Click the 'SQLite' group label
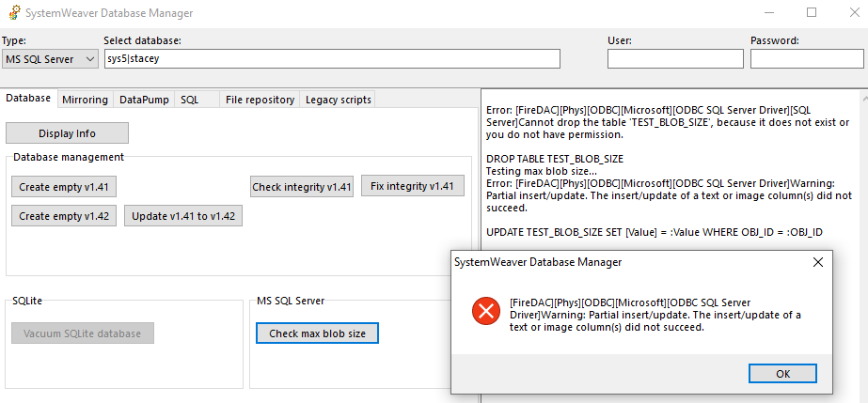Image resolution: width=868 pixels, height=403 pixels. pyautogui.click(x=27, y=301)
